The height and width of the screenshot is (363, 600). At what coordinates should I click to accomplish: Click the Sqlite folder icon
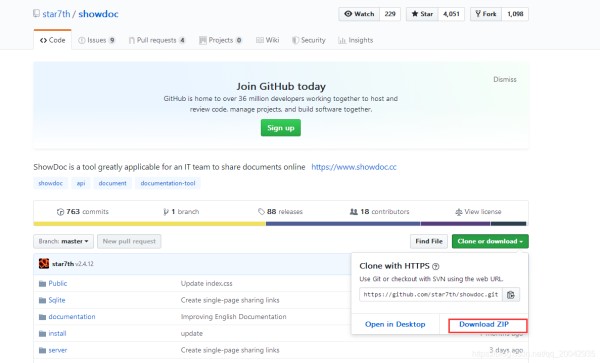coord(42,300)
